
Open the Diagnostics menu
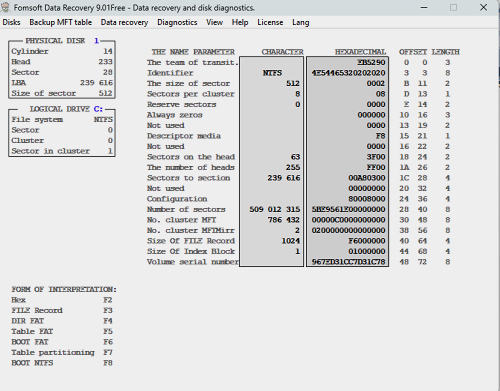(177, 22)
